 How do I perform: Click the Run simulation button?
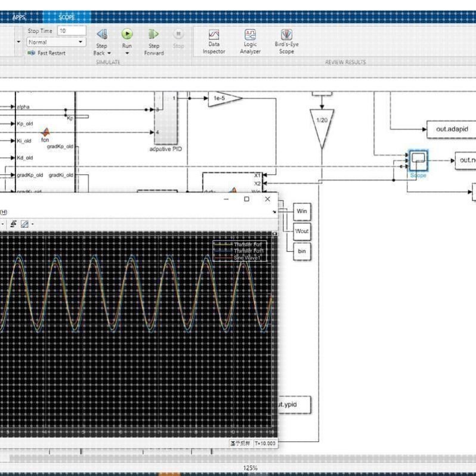126,35
